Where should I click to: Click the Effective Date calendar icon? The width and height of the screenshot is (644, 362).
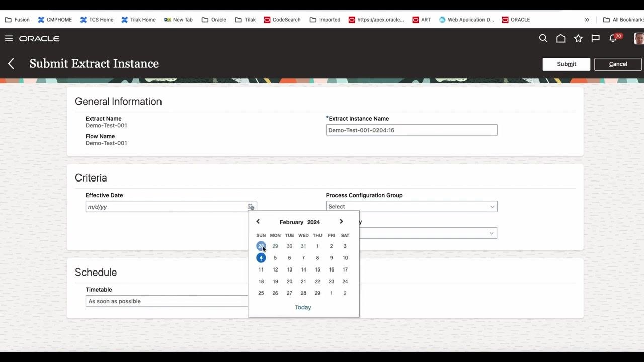[251, 207]
